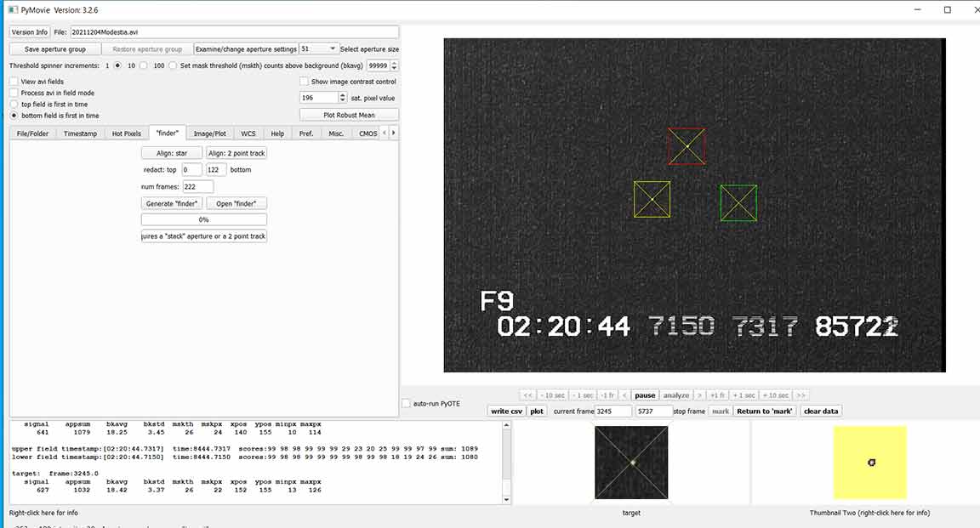The image size is (980, 528).
Task: Switch to the Hot Pixels tab
Action: coord(126,133)
